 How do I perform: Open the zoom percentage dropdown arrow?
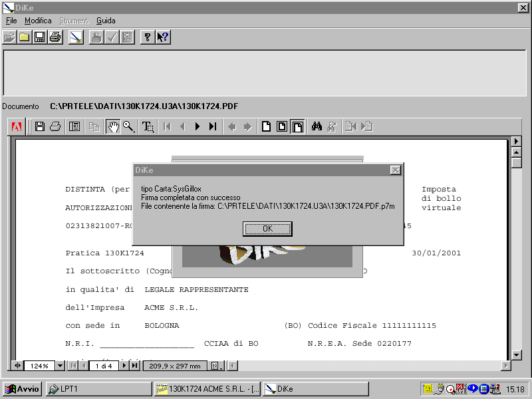(x=60, y=366)
